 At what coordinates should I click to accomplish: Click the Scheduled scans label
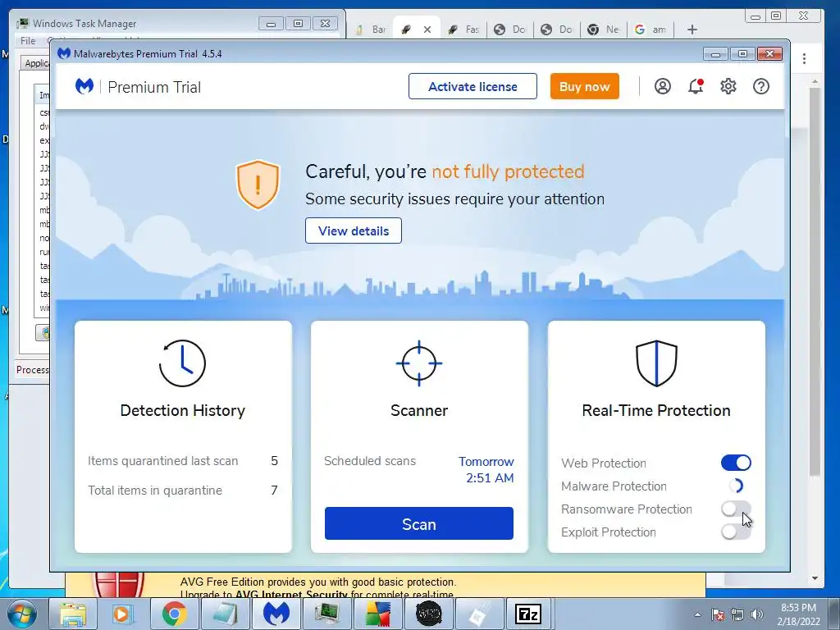tap(370, 461)
